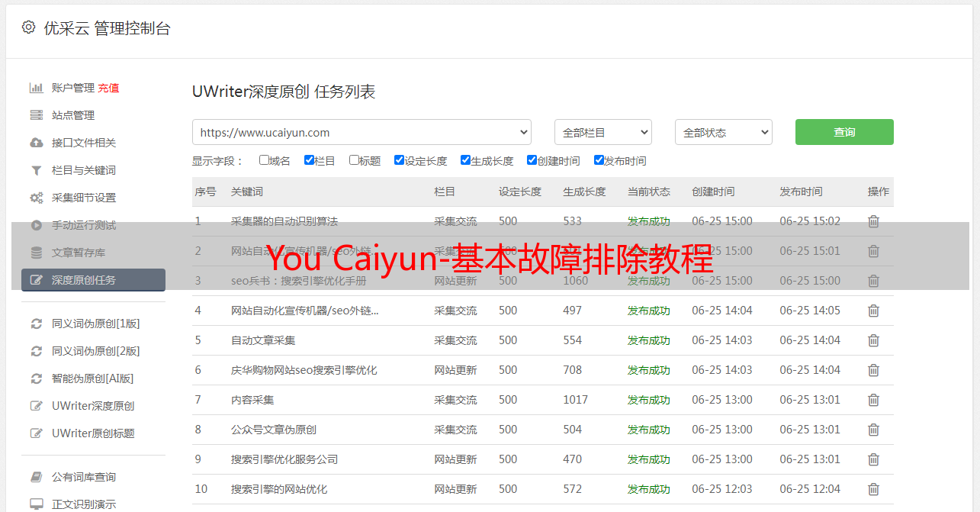Uncheck the 栏目 display field checkbox
The width and height of the screenshot is (980, 512).
309,160
